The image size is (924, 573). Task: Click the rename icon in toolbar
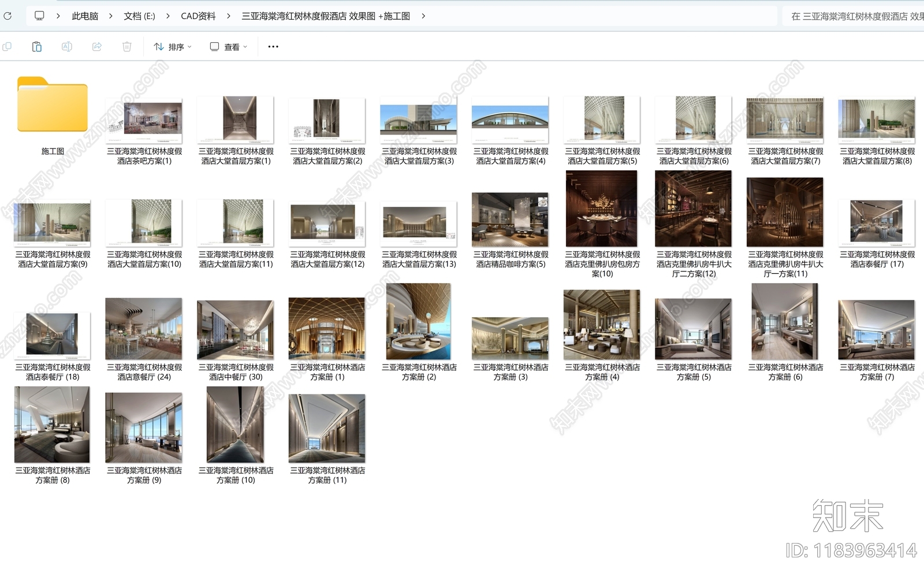click(67, 47)
